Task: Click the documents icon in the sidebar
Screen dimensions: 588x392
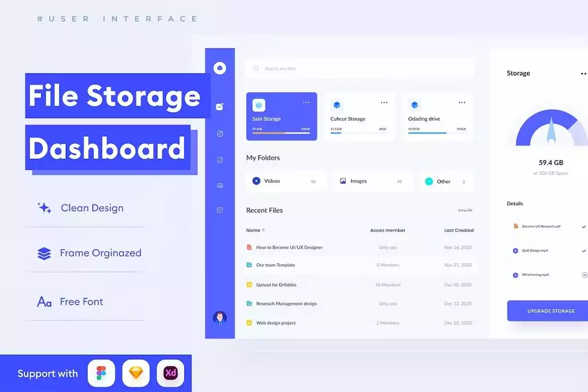Action: click(x=220, y=134)
